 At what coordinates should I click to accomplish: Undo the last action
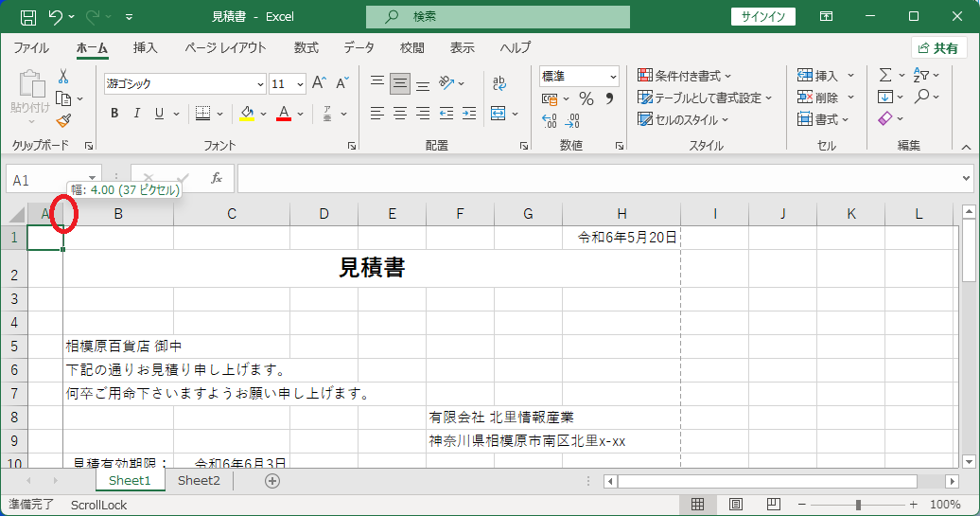pos(55,17)
